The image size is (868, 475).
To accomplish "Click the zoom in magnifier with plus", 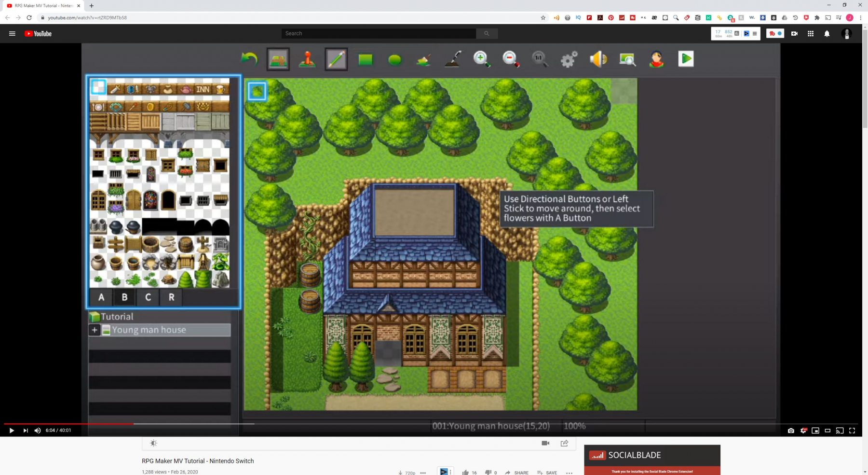I will pos(482,59).
